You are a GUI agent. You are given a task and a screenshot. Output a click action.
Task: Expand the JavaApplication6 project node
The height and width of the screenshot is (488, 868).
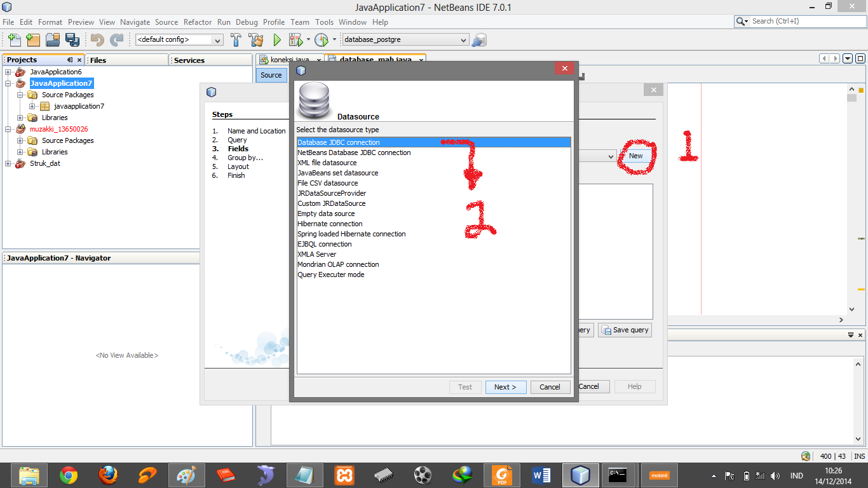point(8,72)
